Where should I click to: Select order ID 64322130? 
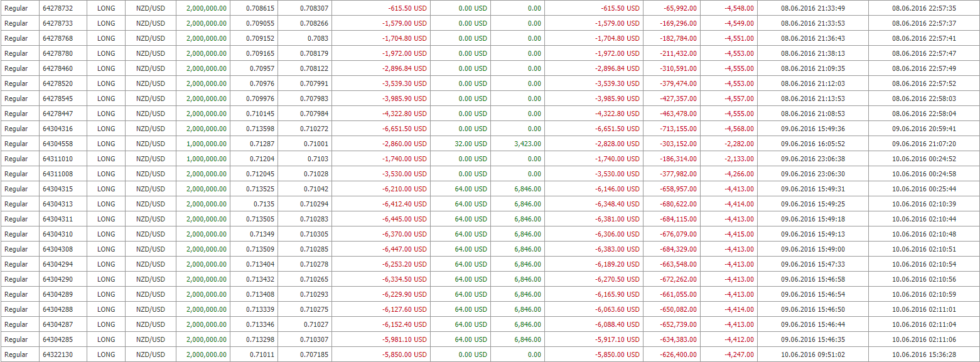[58, 354]
